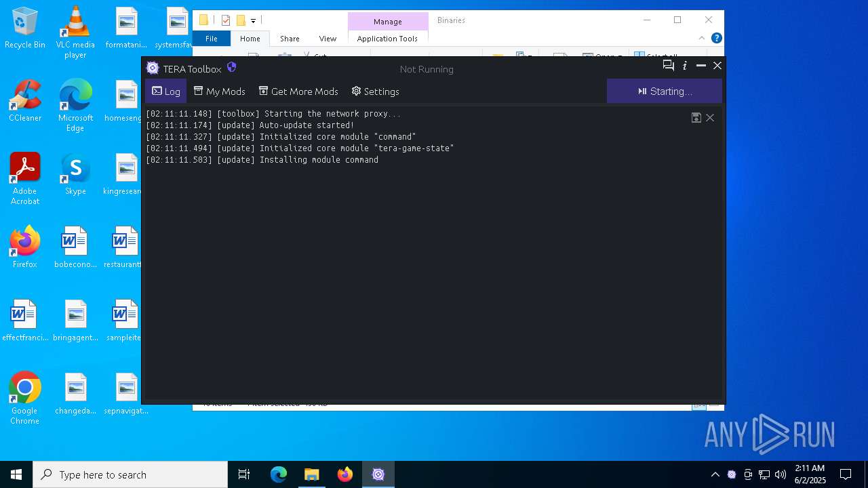The height and width of the screenshot is (488, 868).
Task: Open Microsoft Edge desktop shortcut
Action: (x=75, y=105)
